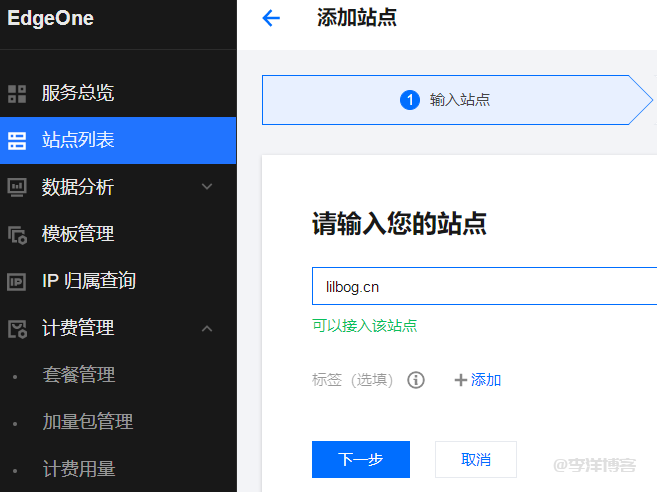The height and width of the screenshot is (492, 657).
Task: Click the 数据分析 monitor icon
Action: (x=17, y=187)
